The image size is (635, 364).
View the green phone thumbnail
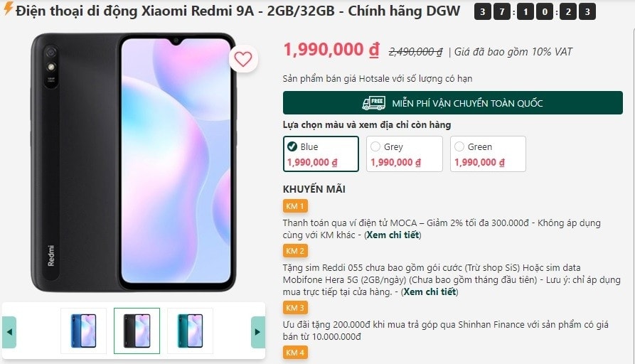pyautogui.click(x=190, y=331)
